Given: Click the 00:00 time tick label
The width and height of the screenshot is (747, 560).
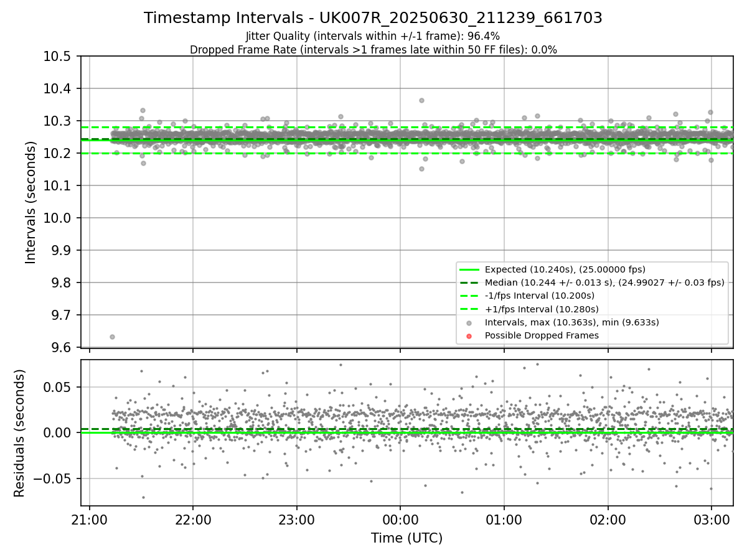Looking at the screenshot, I should (400, 519).
